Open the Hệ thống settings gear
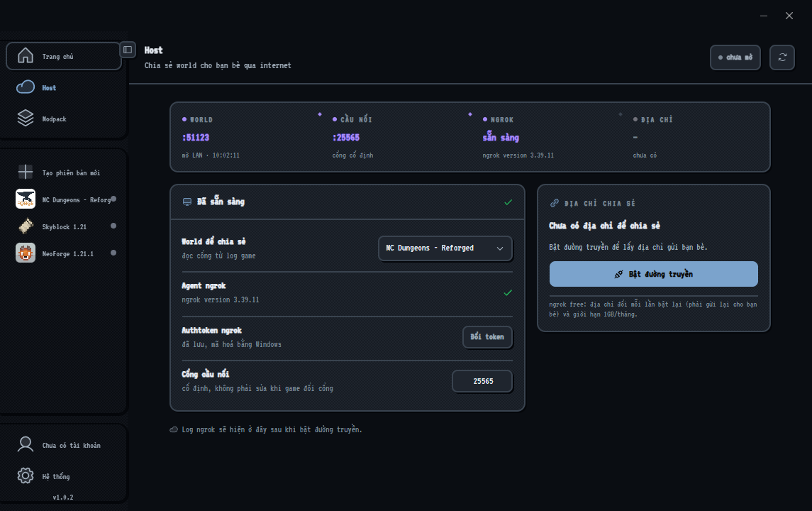 click(26, 476)
